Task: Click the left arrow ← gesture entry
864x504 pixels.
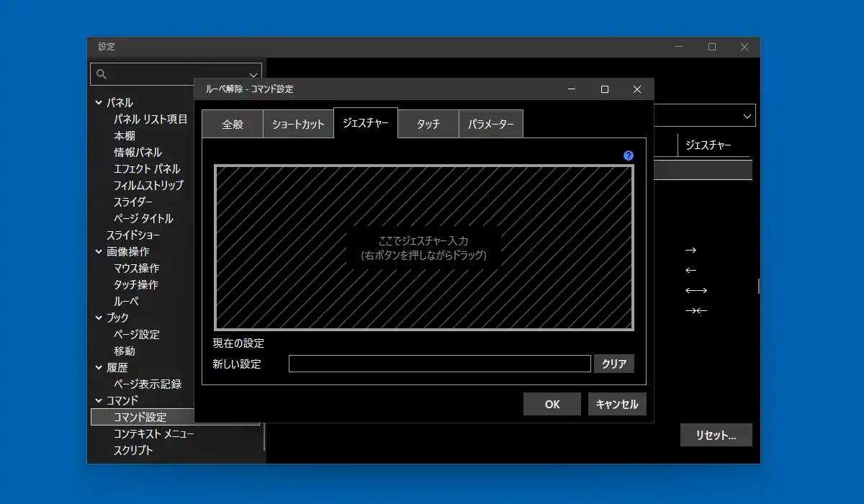Action: [691, 271]
